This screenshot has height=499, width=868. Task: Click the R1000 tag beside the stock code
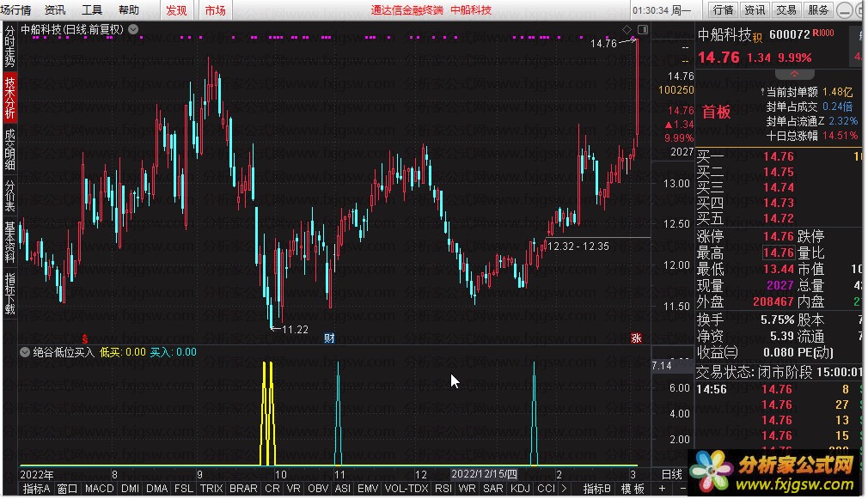tap(823, 33)
